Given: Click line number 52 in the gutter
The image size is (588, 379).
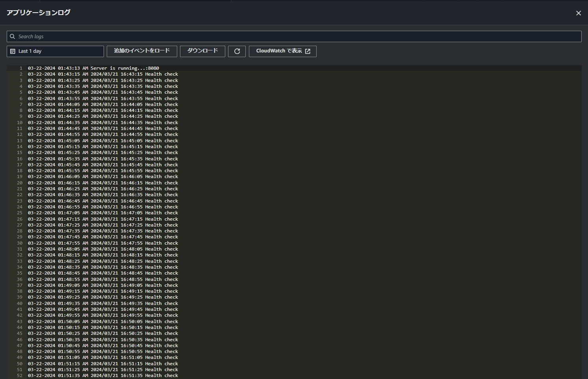Looking at the screenshot, I should point(19,375).
